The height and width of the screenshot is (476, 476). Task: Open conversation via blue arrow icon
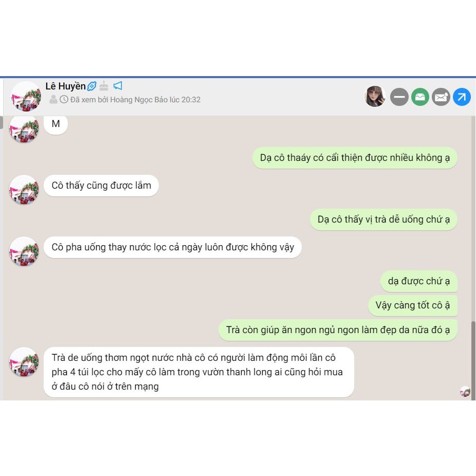pos(462,97)
